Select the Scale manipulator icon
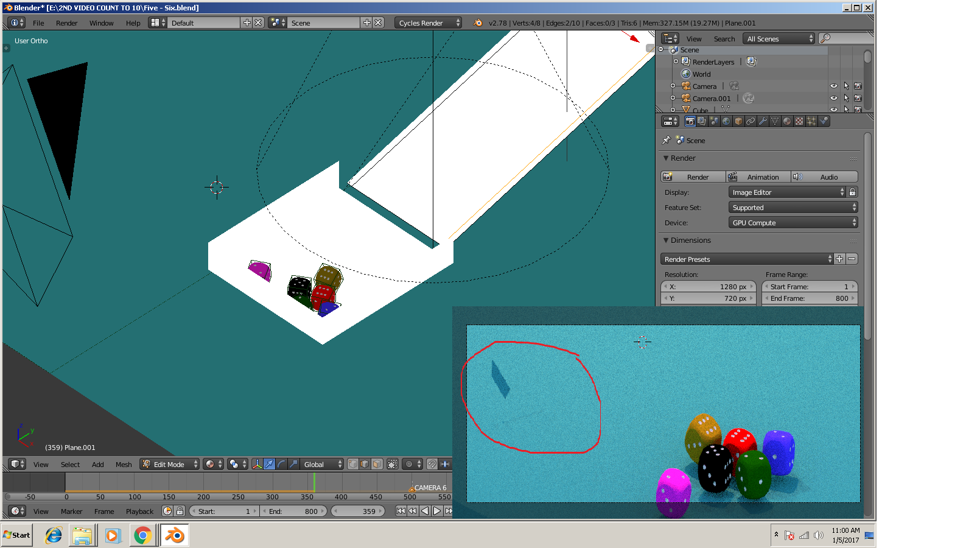Viewport: 980px width, 548px height. [293, 464]
